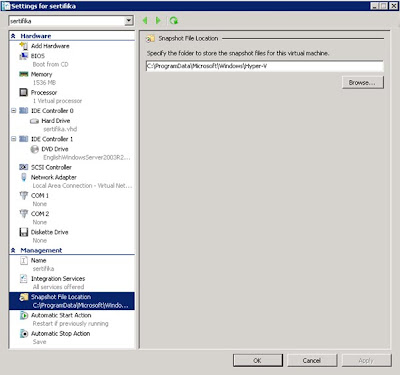Screen dimensions: 400x375
Task: Click the IDE Controller 0 icon
Action: 24,110
